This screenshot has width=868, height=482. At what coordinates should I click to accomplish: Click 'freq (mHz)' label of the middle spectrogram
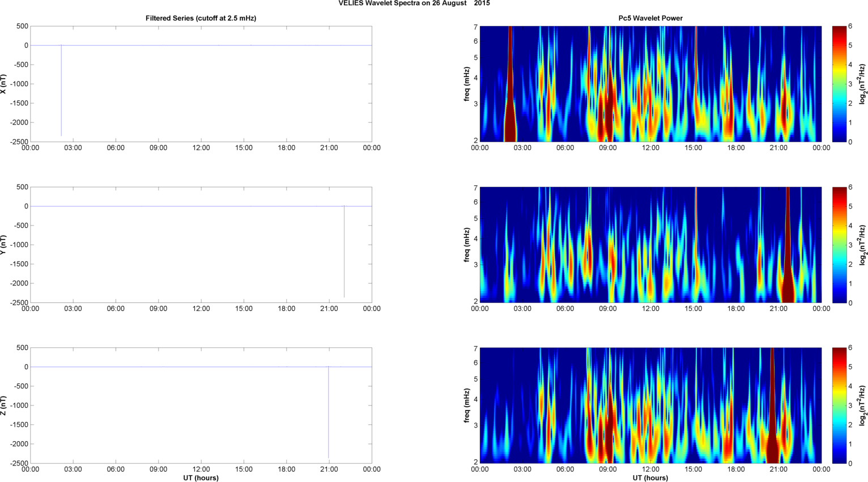click(x=466, y=245)
